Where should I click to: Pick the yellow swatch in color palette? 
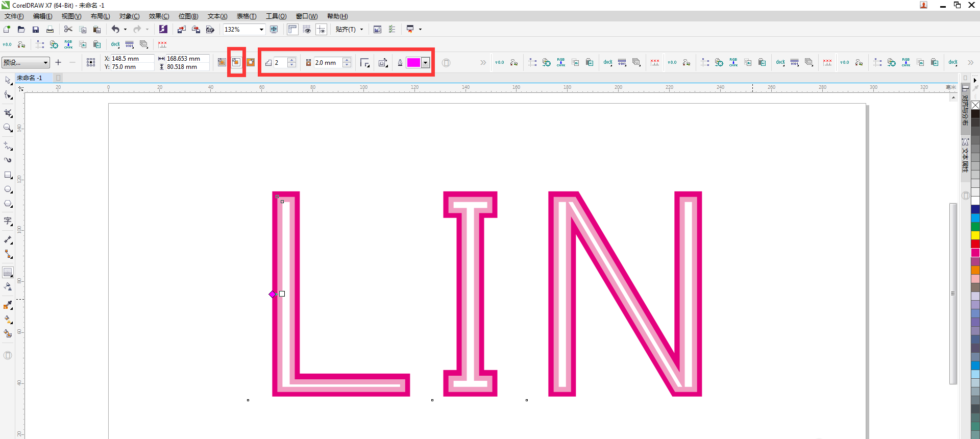(x=975, y=235)
